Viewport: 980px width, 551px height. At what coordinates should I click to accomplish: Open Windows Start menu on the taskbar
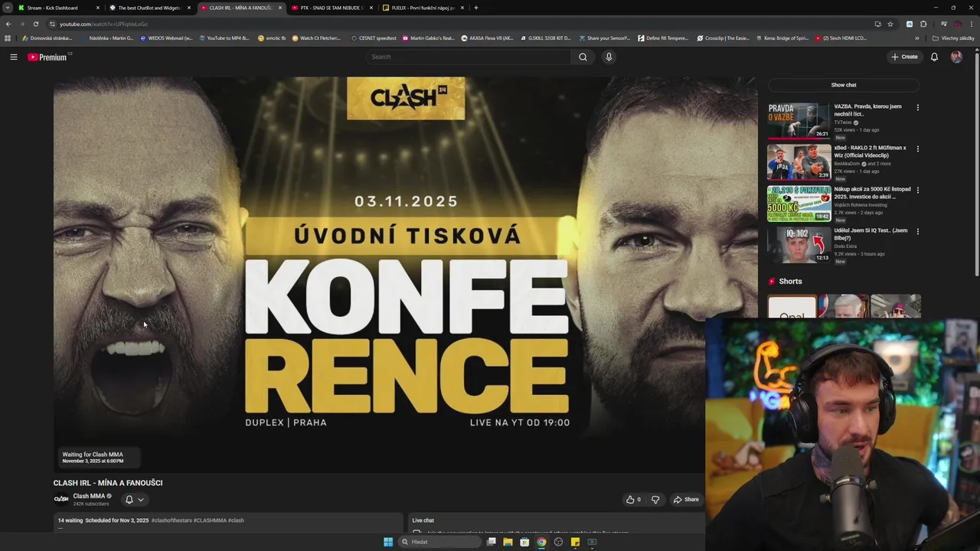tap(388, 542)
